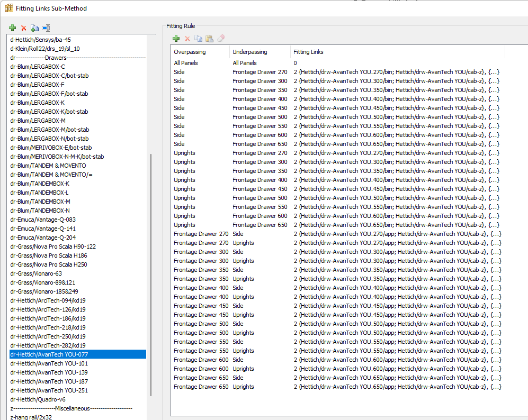Screen dimensions: 528x420
Task: Sort rules by the Overpassing column header
Action: coord(200,52)
